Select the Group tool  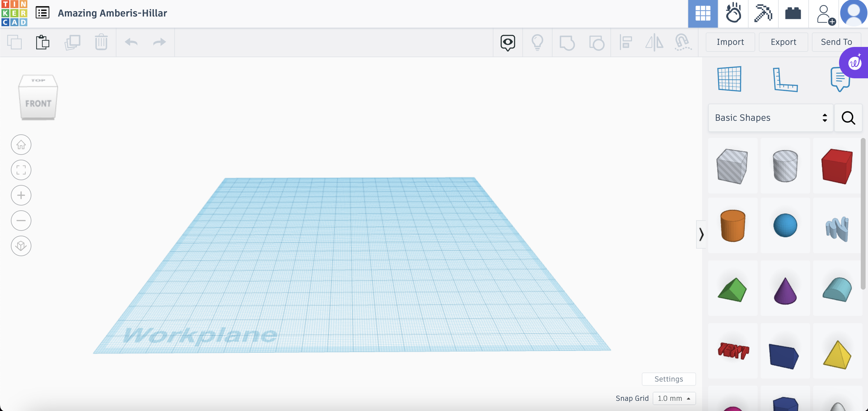click(x=567, y=42)
